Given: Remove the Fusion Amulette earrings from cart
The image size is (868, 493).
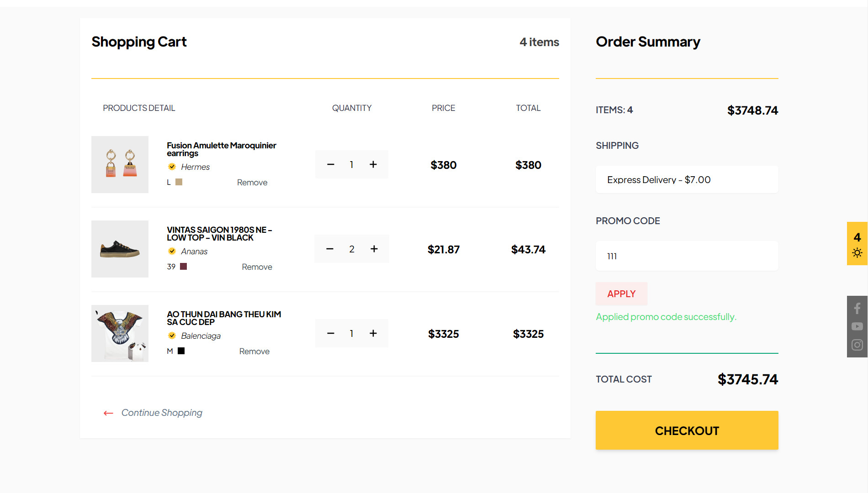Looking at the screenshot, I should pos(252,183).
